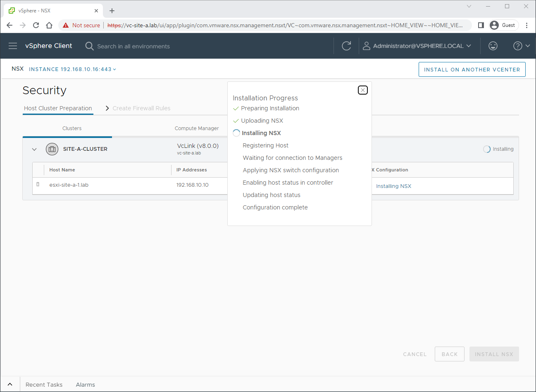Viewport: 536px width, 392px height.
Task: Go to the browser home page
Action: [49, 25]
